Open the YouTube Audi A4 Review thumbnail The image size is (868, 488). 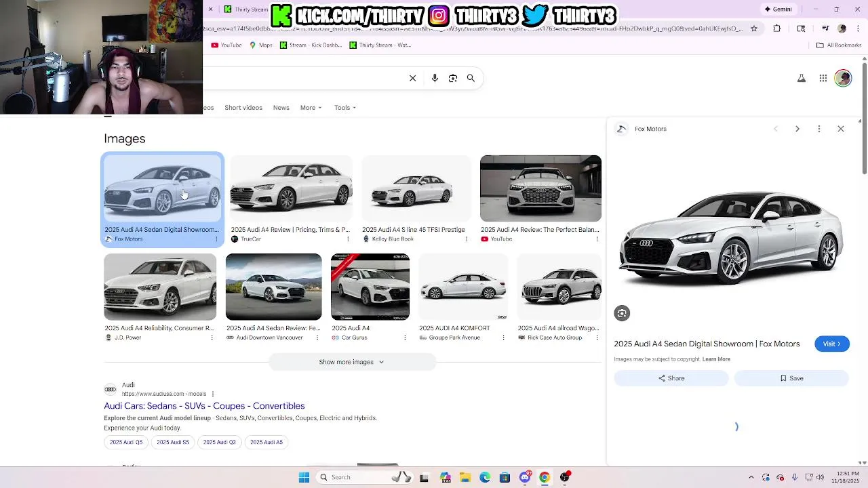tap(540, 188)
